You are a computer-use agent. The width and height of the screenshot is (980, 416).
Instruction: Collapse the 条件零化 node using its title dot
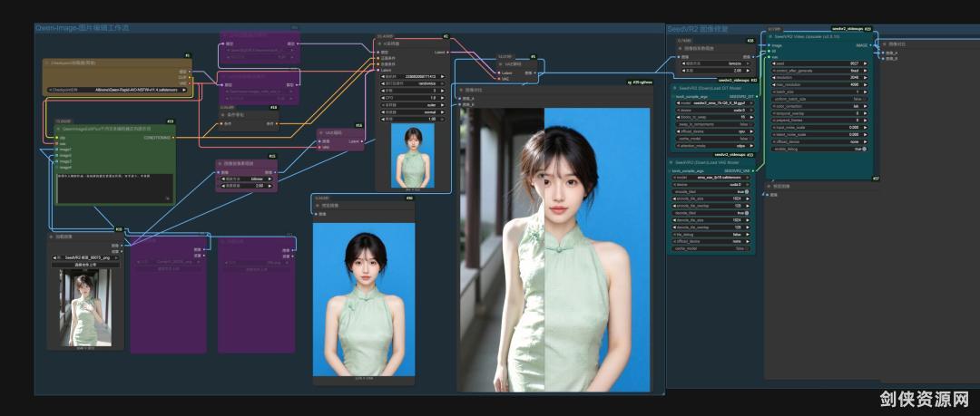pyautogui.click(x=224, y=115)
